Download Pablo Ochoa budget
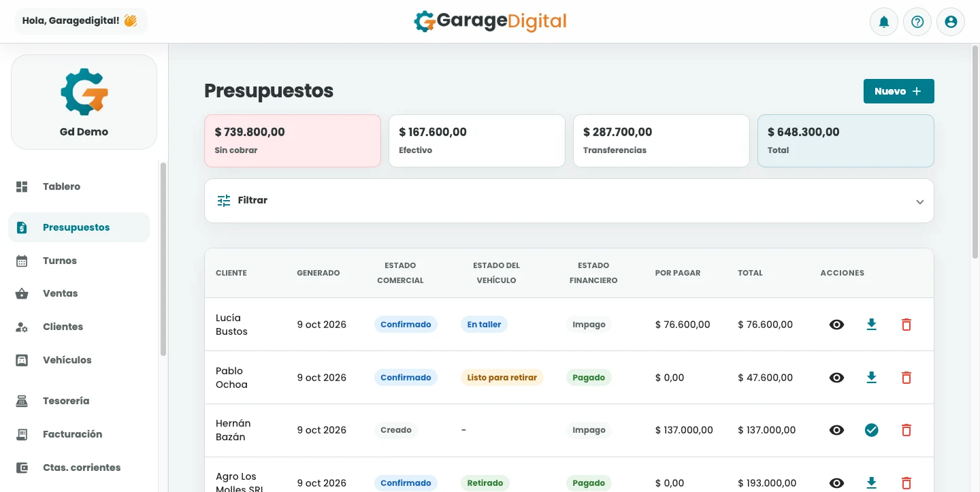The width and height of the screenshot is (980, 492). pyautogui.click(x=872, y=378)
